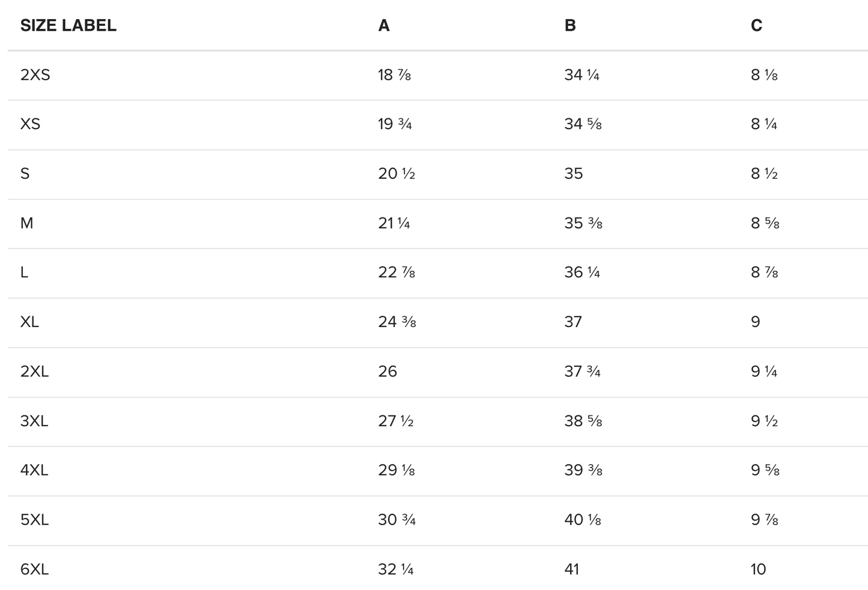Click the 3XL row label
The width and height of the screenshot is (868, 590).
[34, 421]
